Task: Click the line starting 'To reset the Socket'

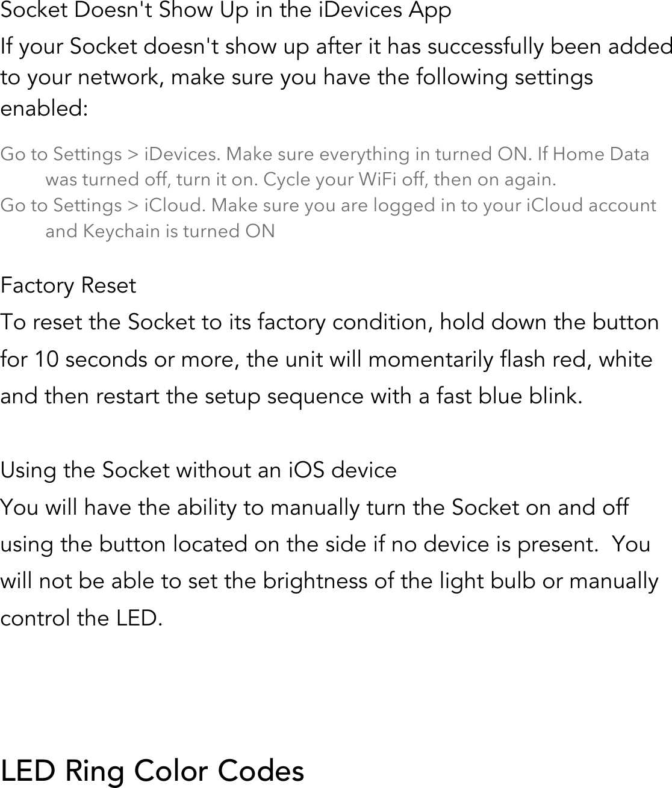Action: pos(329,323)
